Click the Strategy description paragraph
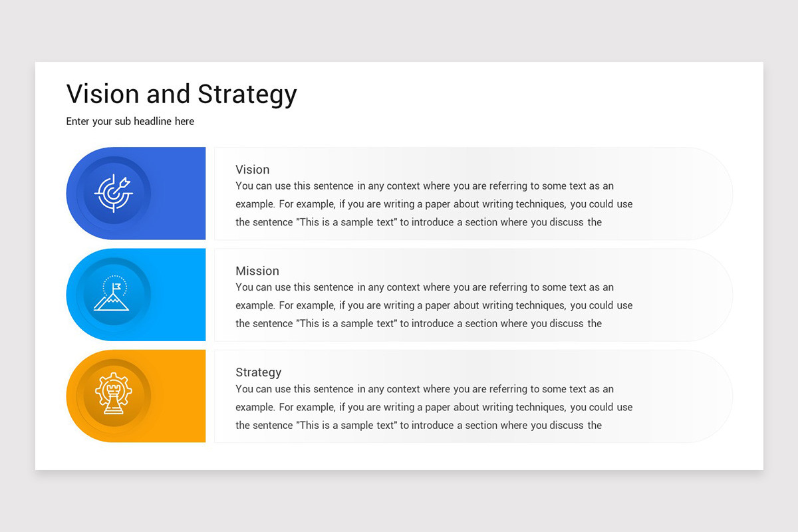This screenshot has width=798, height=532. tap(434, 407)
